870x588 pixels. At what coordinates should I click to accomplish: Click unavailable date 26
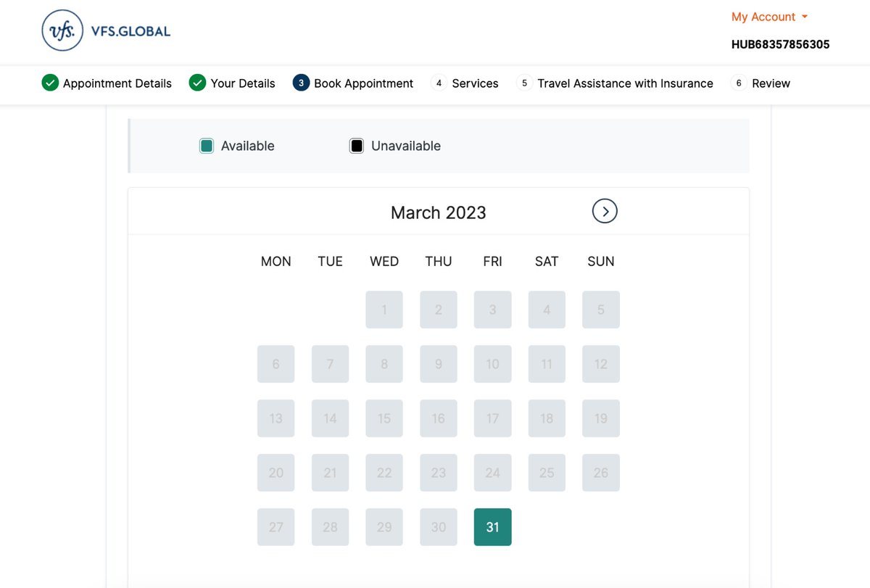click(601, 473)
